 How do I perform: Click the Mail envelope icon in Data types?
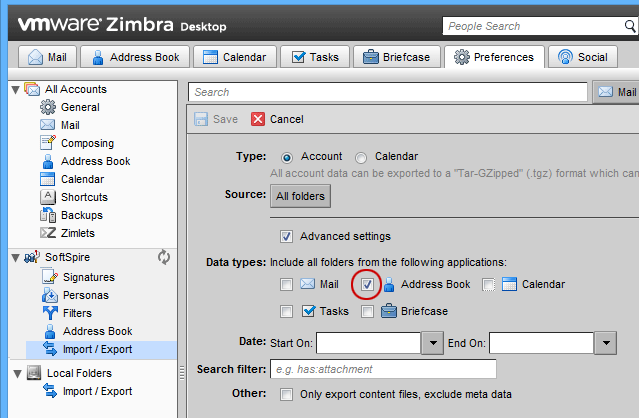click(307, 284)
